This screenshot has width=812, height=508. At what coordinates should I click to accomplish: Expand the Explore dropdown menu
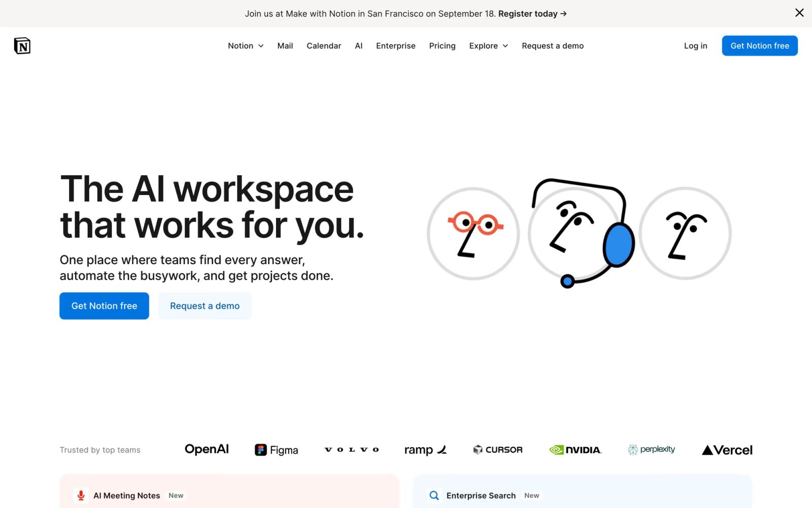coord(488,46)
